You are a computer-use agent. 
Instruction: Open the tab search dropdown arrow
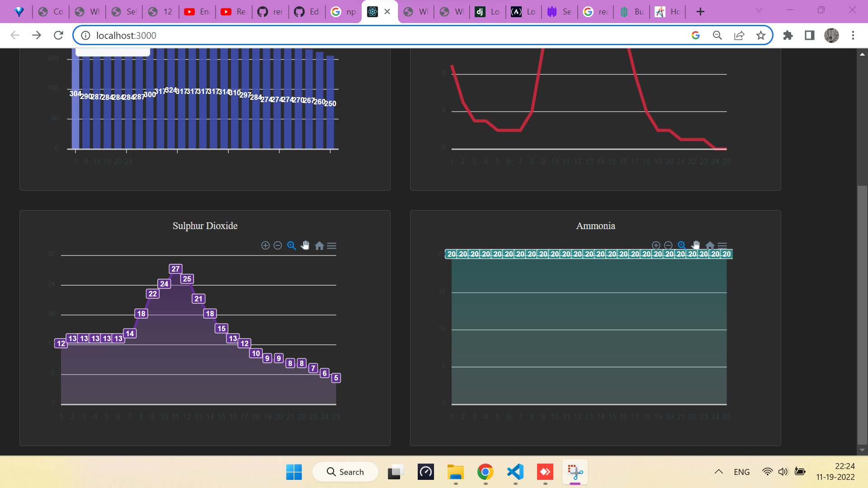point(759,10)
